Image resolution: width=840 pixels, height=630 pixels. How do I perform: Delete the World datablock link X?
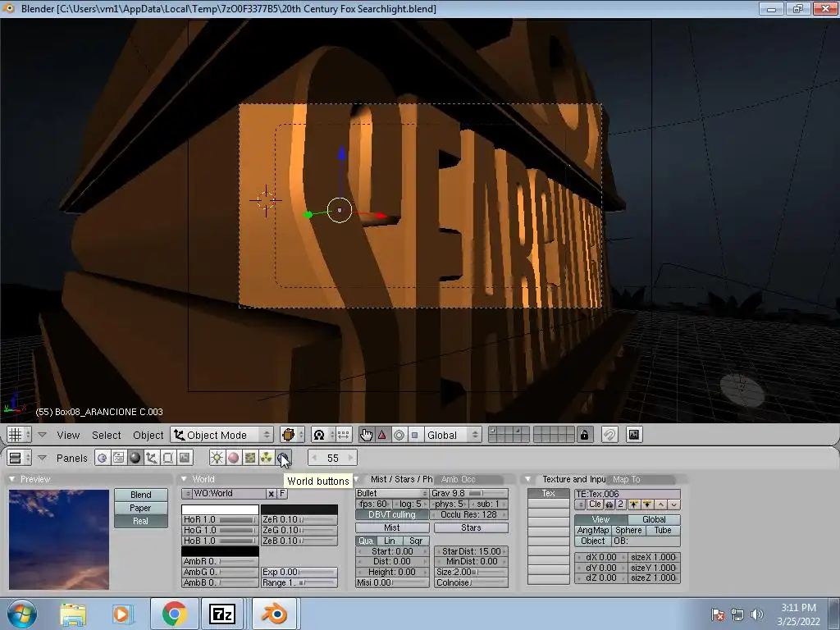pyautogui.click(x=271, y=494)
